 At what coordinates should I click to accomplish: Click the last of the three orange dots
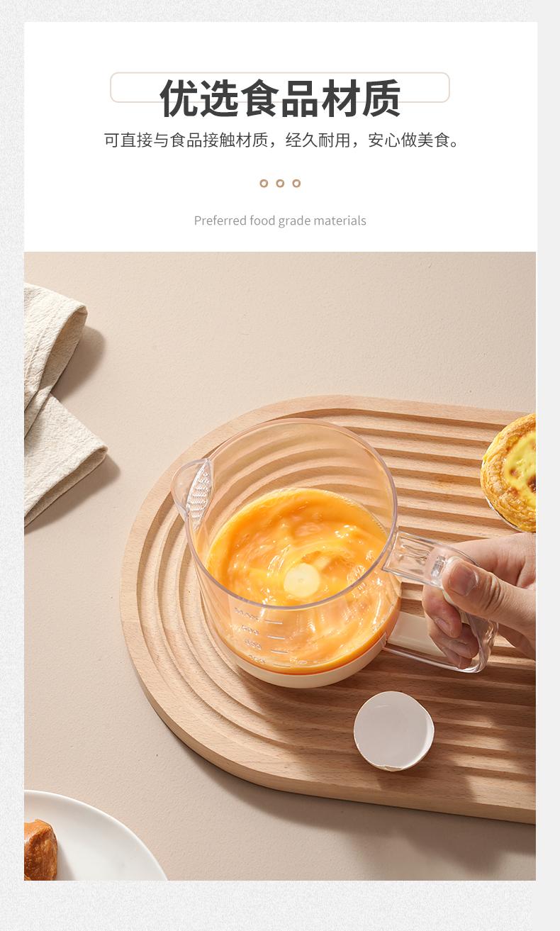296,183
